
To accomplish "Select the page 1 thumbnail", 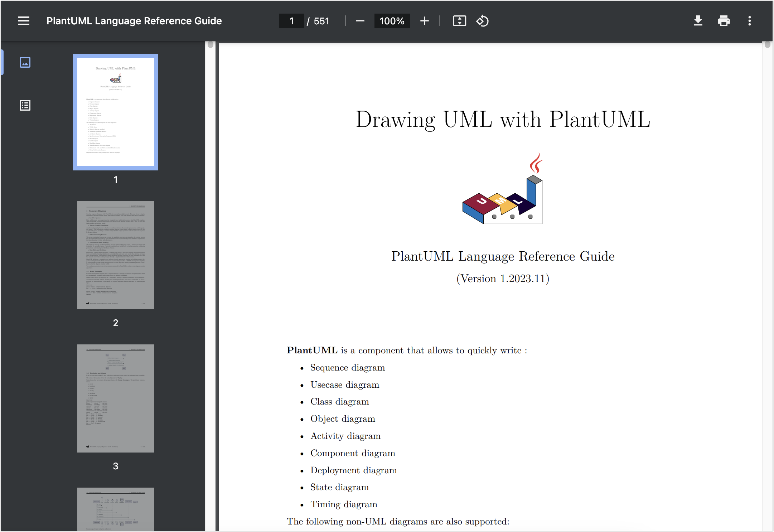I will (x=116, y=112).
